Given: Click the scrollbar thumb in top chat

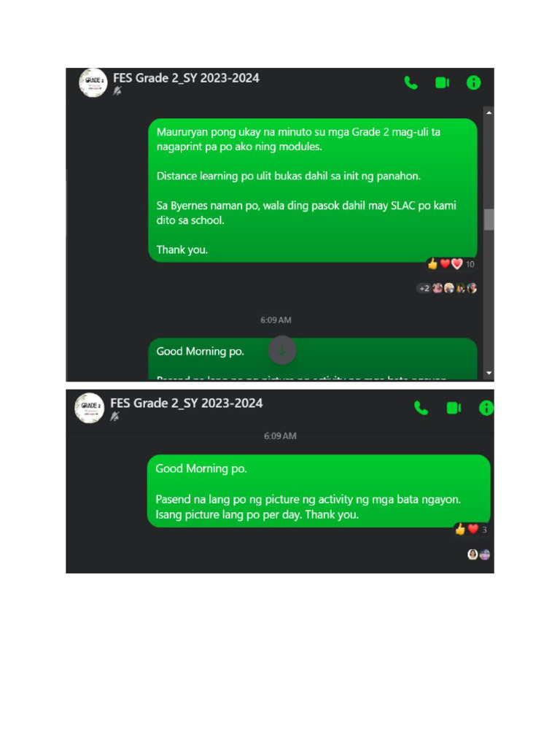Looking at the screenshot, I should pyautogui.click(x=489, y=220).
